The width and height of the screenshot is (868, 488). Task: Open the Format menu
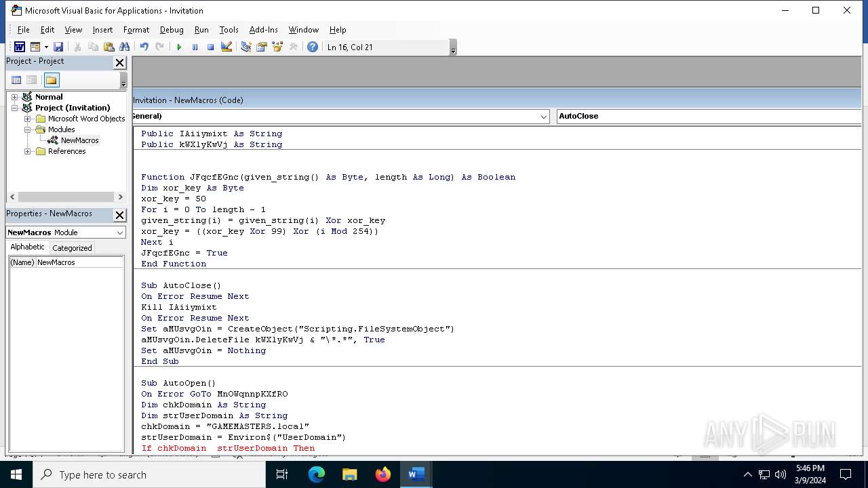(x=136, y=30)
